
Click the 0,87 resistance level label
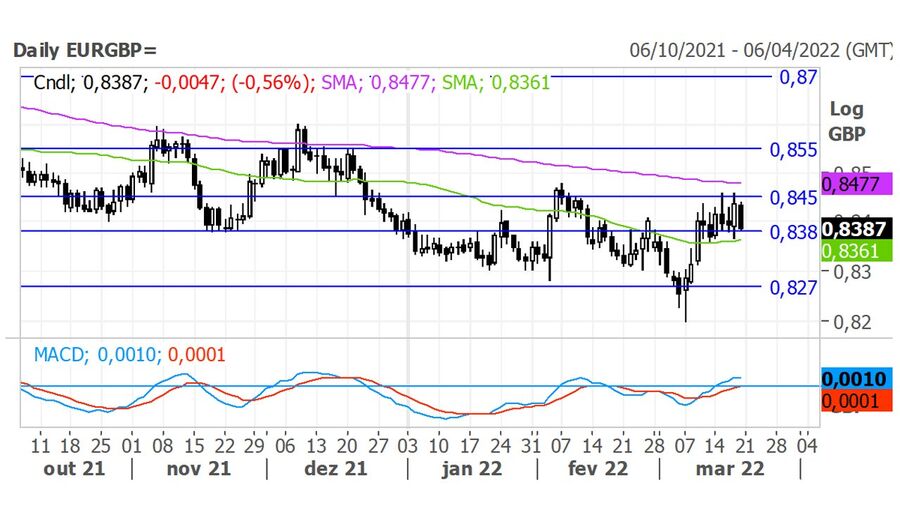click(798, 77)
